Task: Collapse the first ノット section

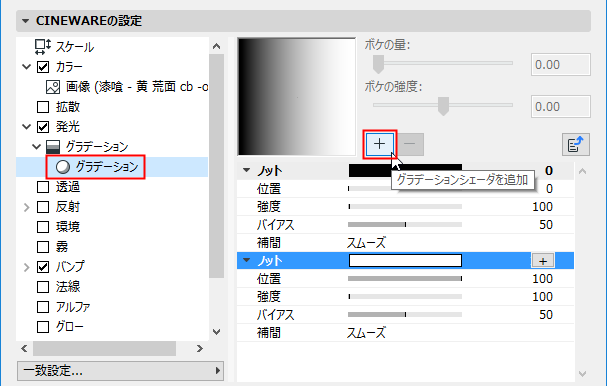Action: pos(247,170)
